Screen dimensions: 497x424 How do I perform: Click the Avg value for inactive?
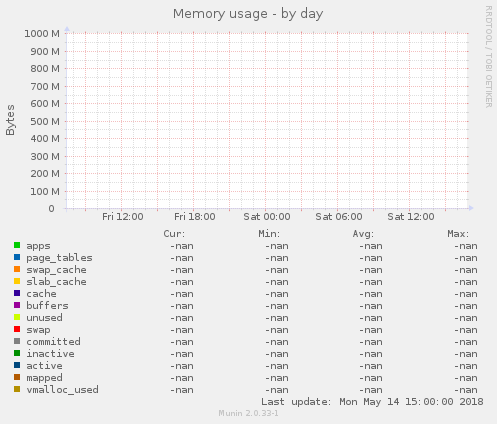(371, 354)
